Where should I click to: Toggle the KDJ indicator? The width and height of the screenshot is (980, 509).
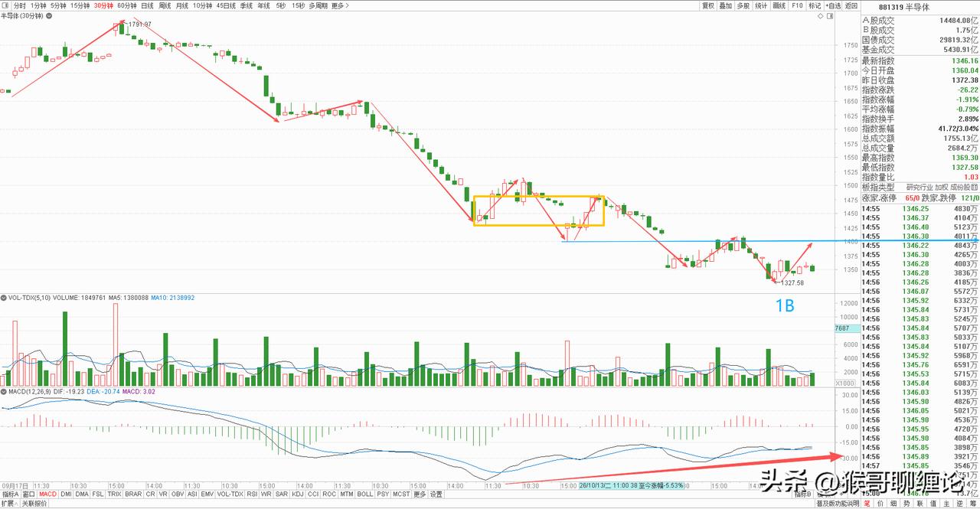(298, 494)
